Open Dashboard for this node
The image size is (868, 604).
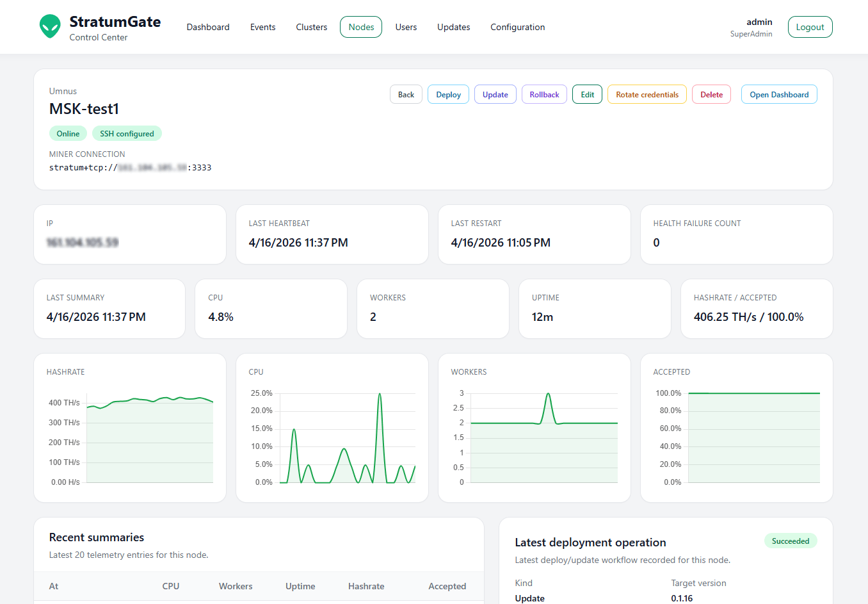[779, 94]
